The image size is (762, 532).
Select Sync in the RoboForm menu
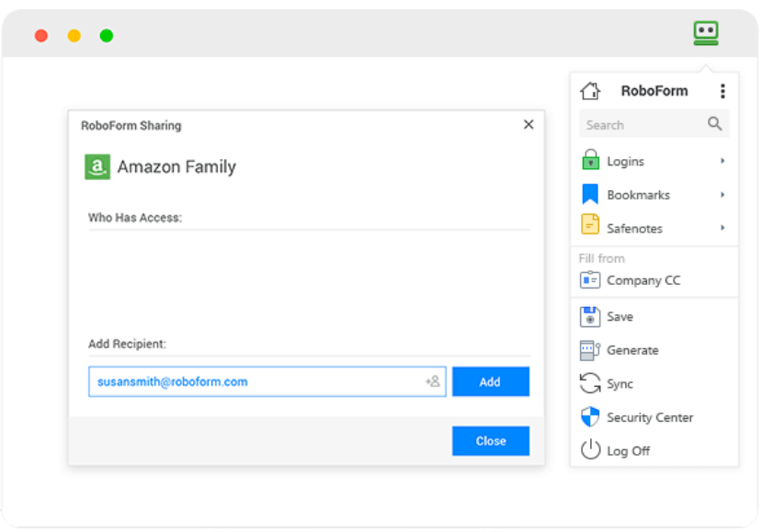pos(620,384)
